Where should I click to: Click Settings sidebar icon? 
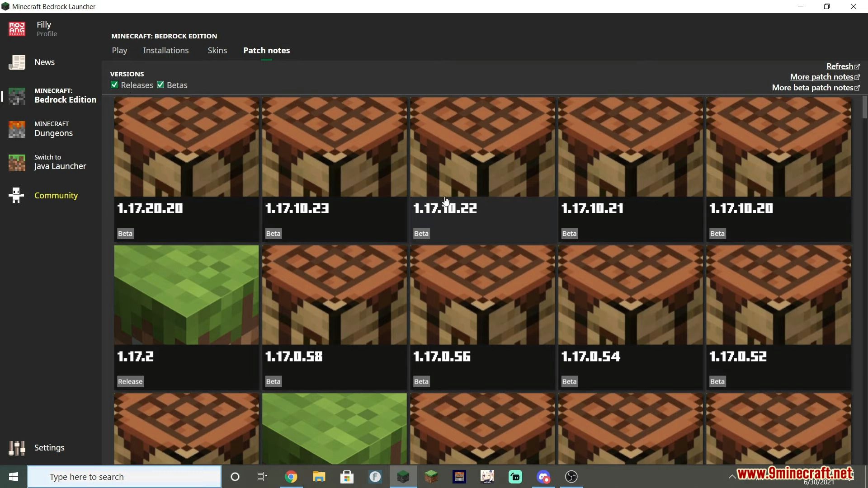(17, 447)
